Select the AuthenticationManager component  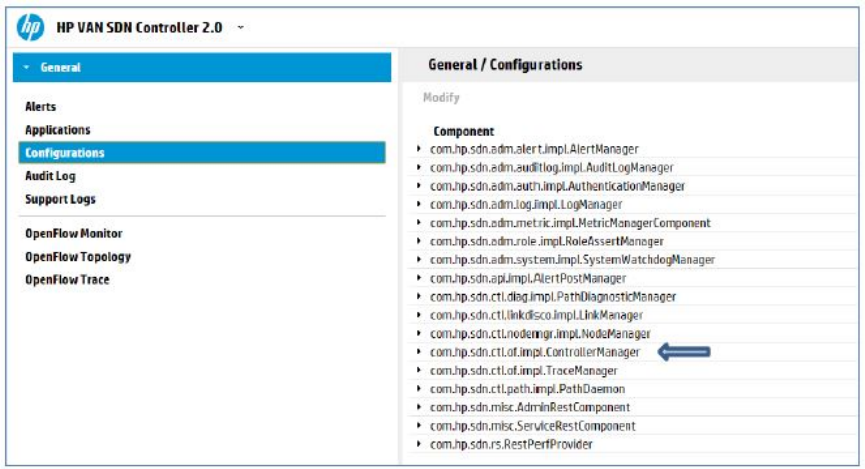(x=557, y=186)
